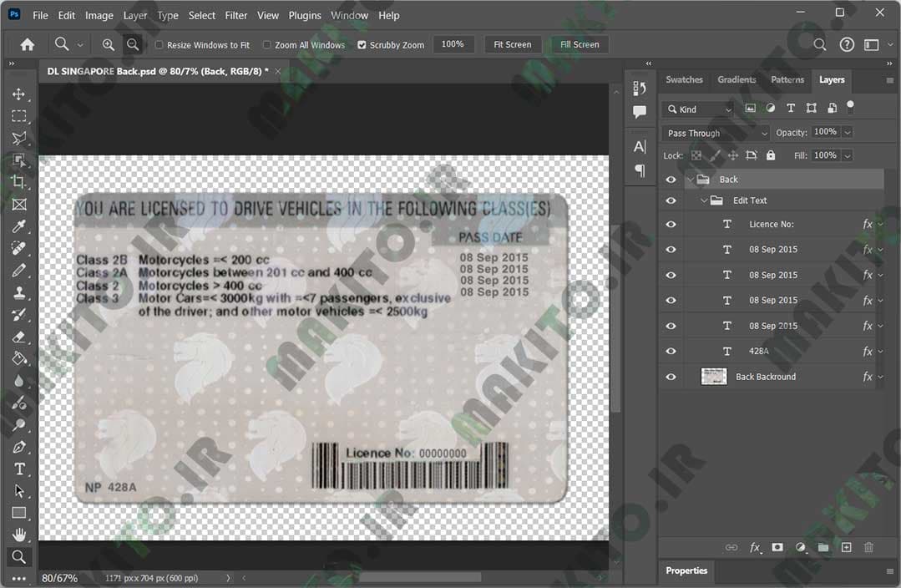Select the Hand tool
This screenshot has height=588, width=901.
pos(19,535)
